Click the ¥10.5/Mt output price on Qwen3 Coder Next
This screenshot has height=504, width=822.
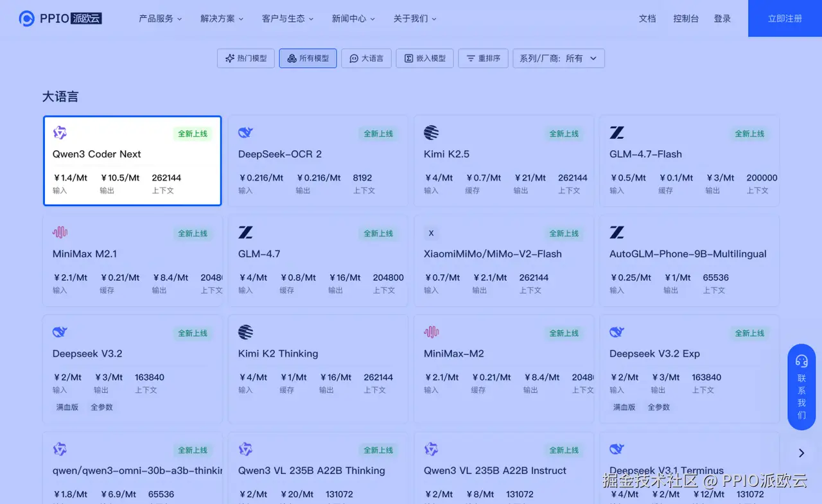click(120, 178)
